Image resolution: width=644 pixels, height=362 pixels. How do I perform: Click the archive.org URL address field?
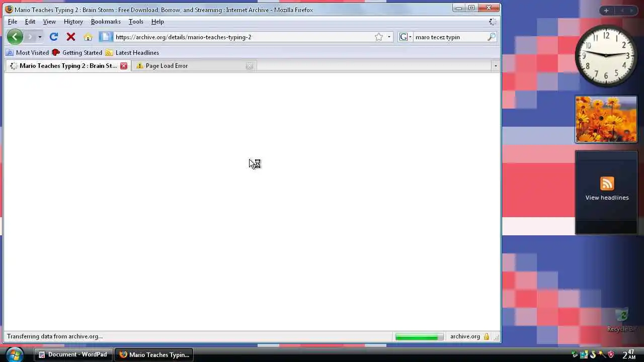point(244,37)
